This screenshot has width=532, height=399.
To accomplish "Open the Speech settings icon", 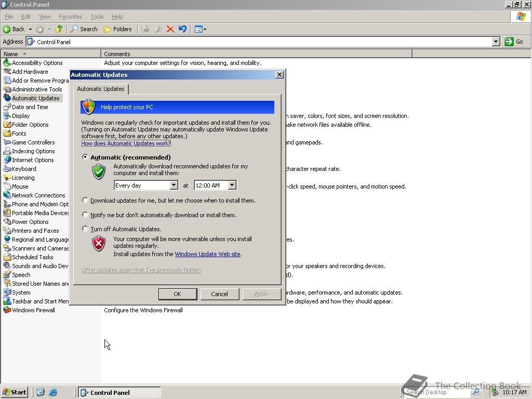I will pyautogui.click(x=7, y=274).
